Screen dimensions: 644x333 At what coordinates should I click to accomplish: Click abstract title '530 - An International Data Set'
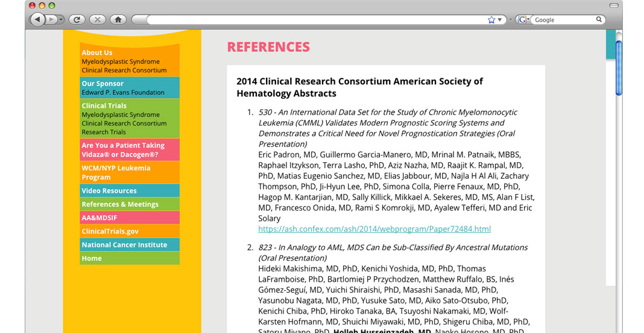(x=387, y=128)
